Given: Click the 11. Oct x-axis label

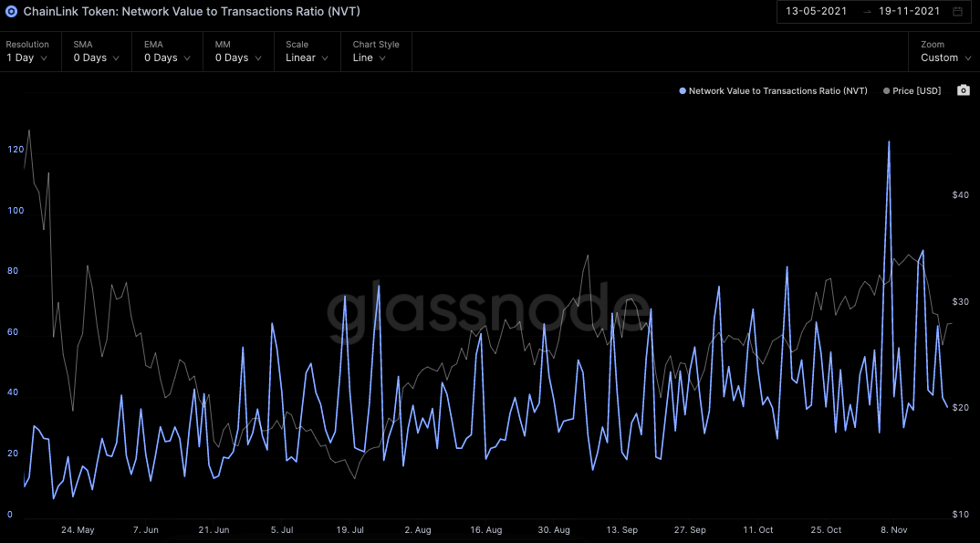Looking at the screenshot, I should [758, 530].
